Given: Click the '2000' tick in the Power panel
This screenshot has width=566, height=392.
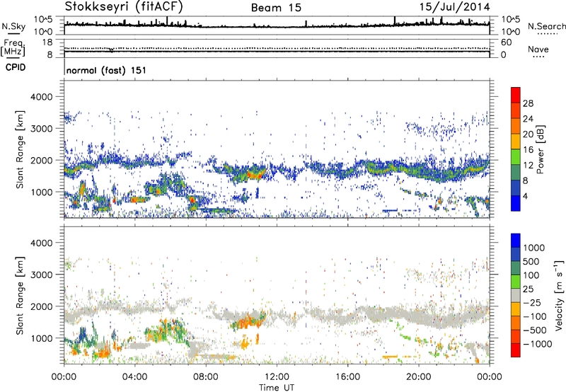Looking at the screenshot, I should point(43,160).
